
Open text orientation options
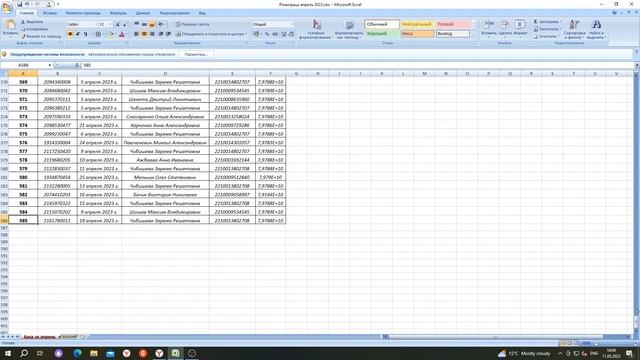(162, 24)
